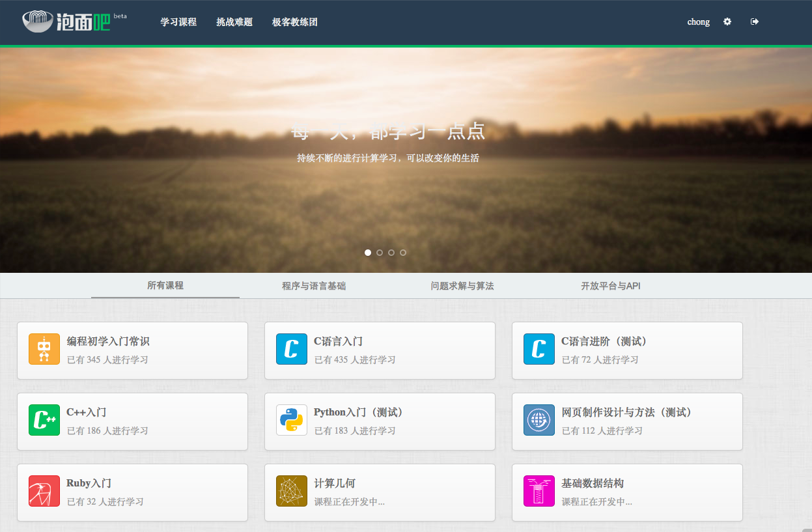
Task: Click the C++入门 course icon
Action: (44, 421)
